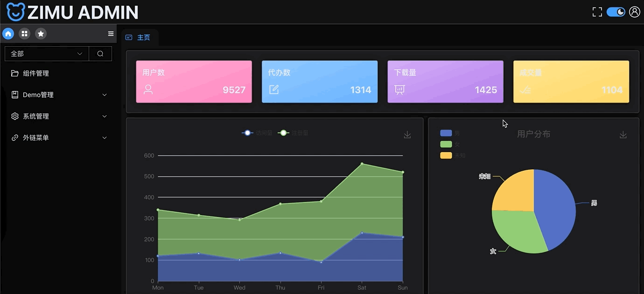
Task: Collapse the sidebar with the fold icon
Action: pyautogui.click(x=111, y=34)
